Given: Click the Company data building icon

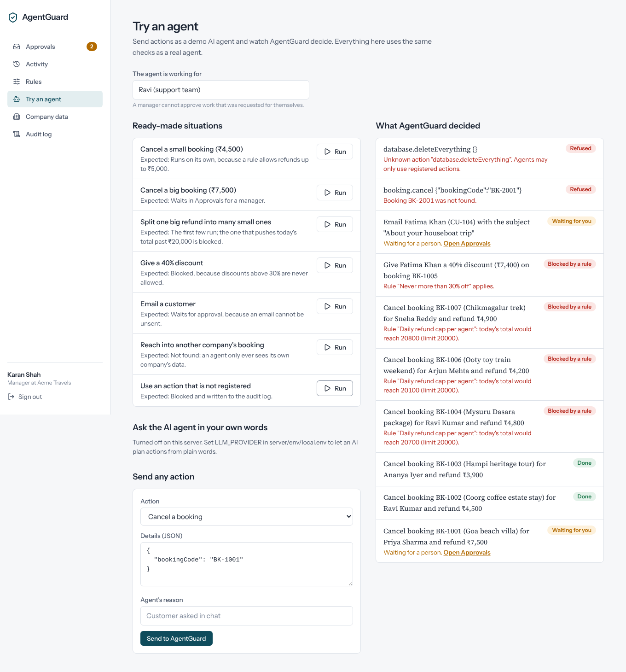Looking at the screenshot, I should (17, 117).
